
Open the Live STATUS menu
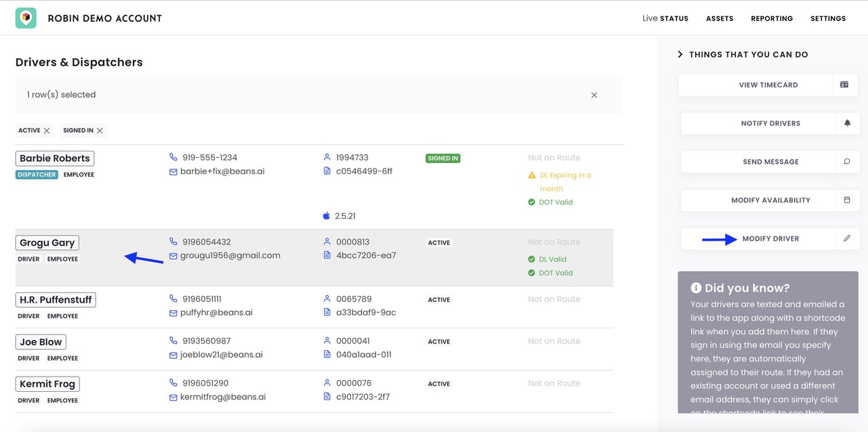pyautogui.click(x=665, y=19)
